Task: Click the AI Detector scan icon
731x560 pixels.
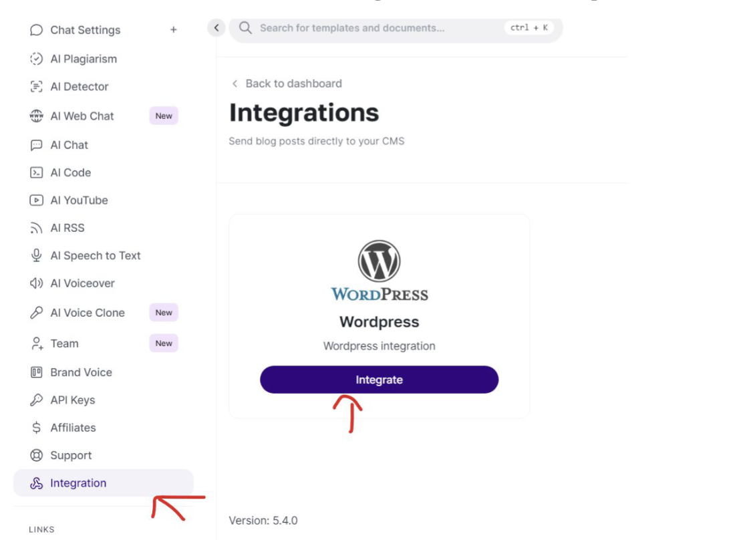Action: [x=36, y=87]
